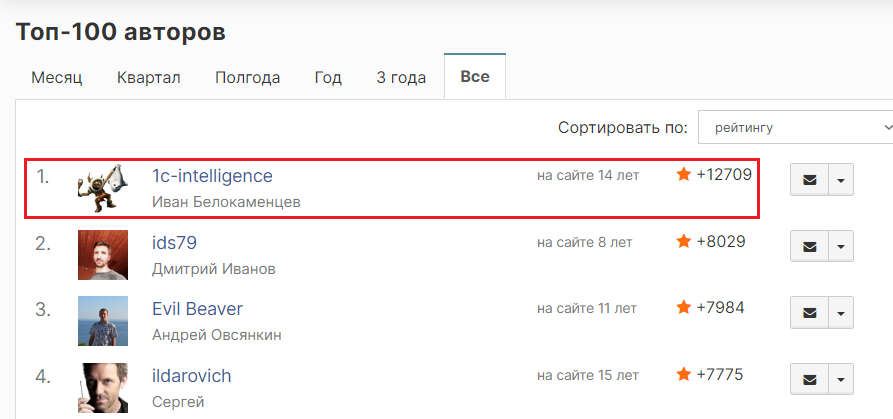Click envelope message icon for ildarovich
The width and height of the screenshot is (893, 419).
[x=809, y=379]
